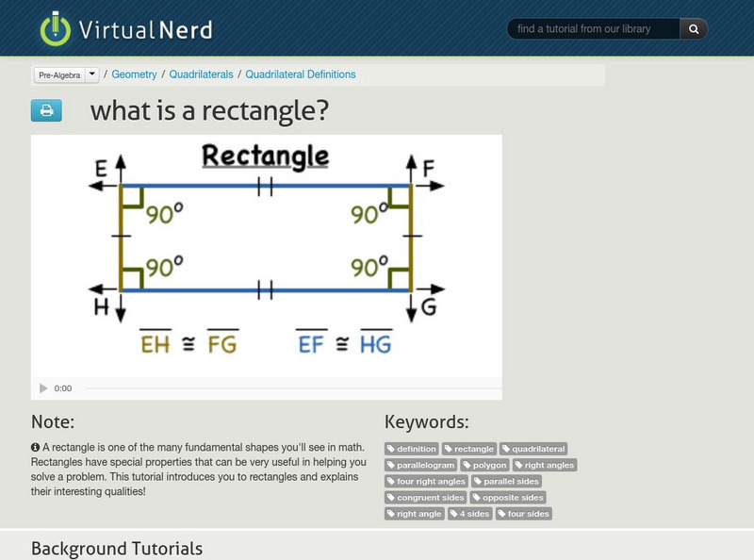Open the Quadrilaterals breadcrumb link
Screen dimensions: 754x560
point(200,73)
